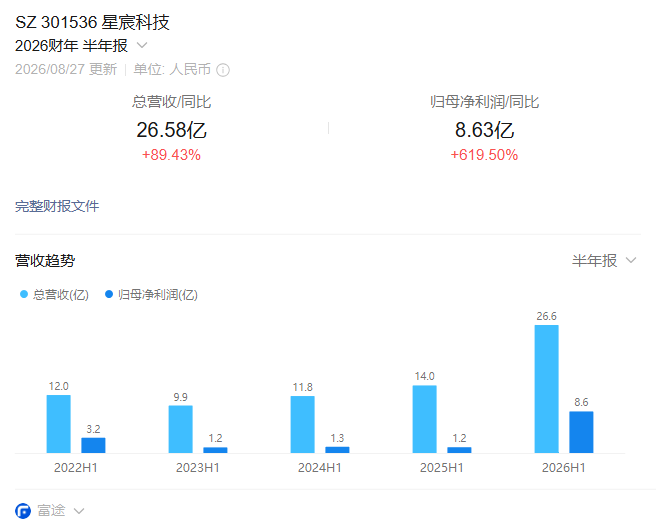Screen dimensions: 656x527
Task: Select the 2025H1 revenue bar labeled 14.0
Action: 425,419
